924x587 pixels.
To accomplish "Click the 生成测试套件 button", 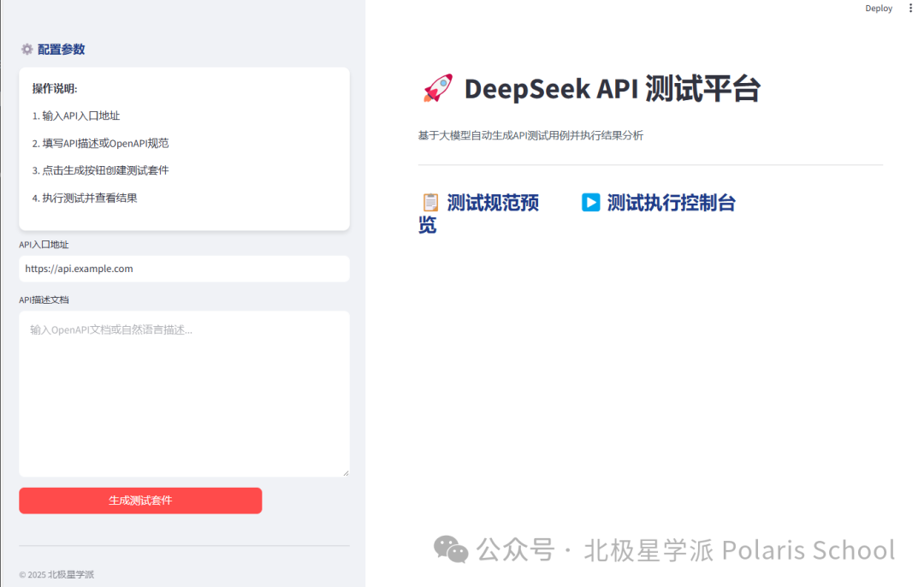I will point(140,501).
